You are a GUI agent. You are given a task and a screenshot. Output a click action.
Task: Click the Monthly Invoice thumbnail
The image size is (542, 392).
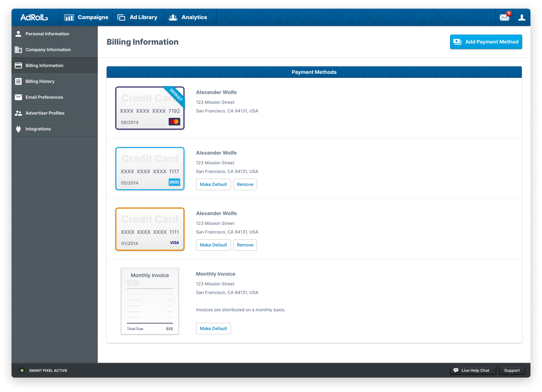[150, 301]
